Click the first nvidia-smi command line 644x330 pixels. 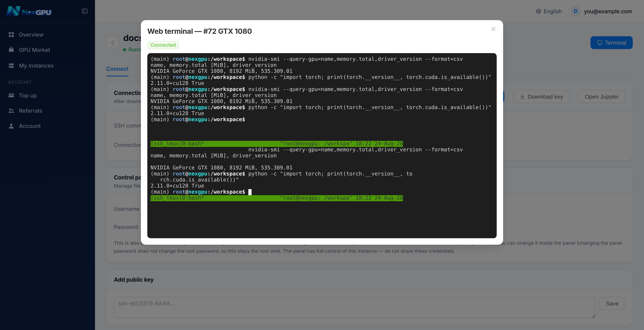click(307, 59)
